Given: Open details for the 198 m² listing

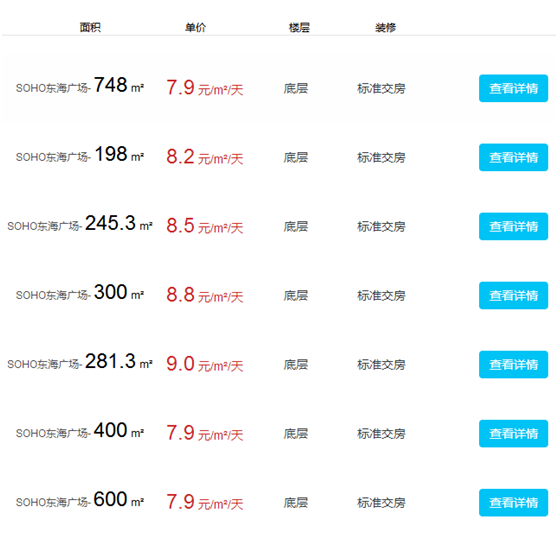Looking at the screenshot, I should coord(513,157).
